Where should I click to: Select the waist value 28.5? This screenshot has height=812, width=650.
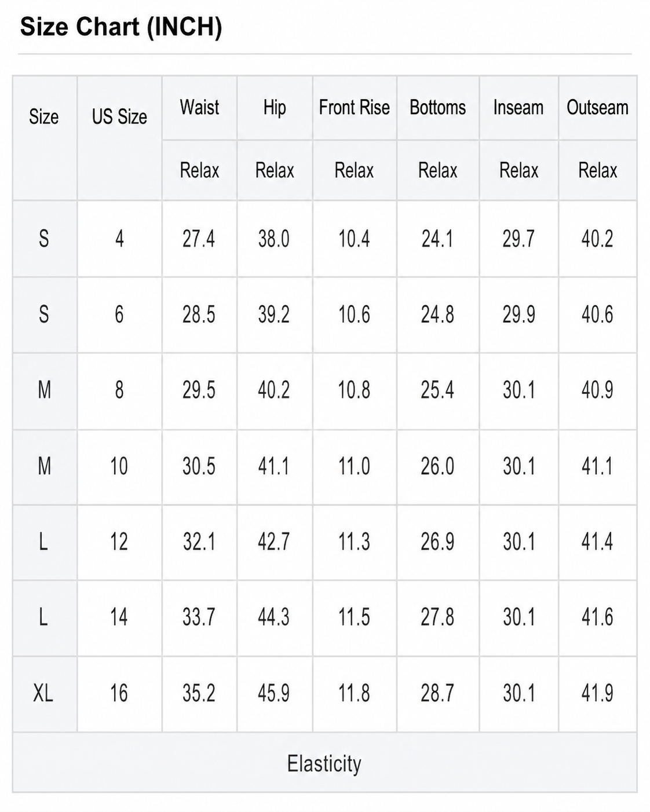pyautogui.click(x=199, y=314)
